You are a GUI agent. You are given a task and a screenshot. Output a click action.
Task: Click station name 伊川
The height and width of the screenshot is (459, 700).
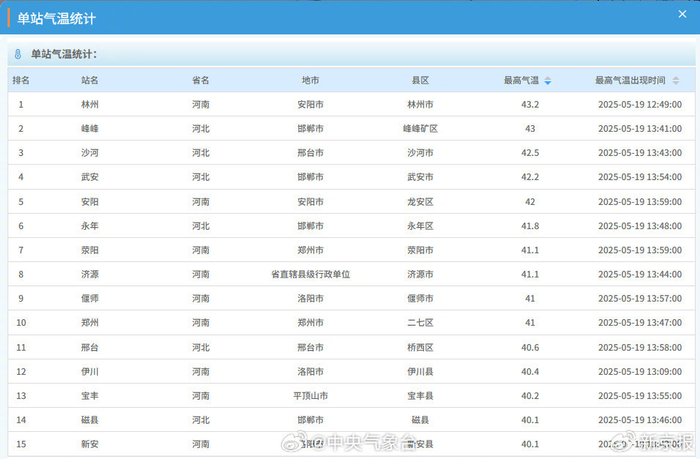click(x=90, y=371)
